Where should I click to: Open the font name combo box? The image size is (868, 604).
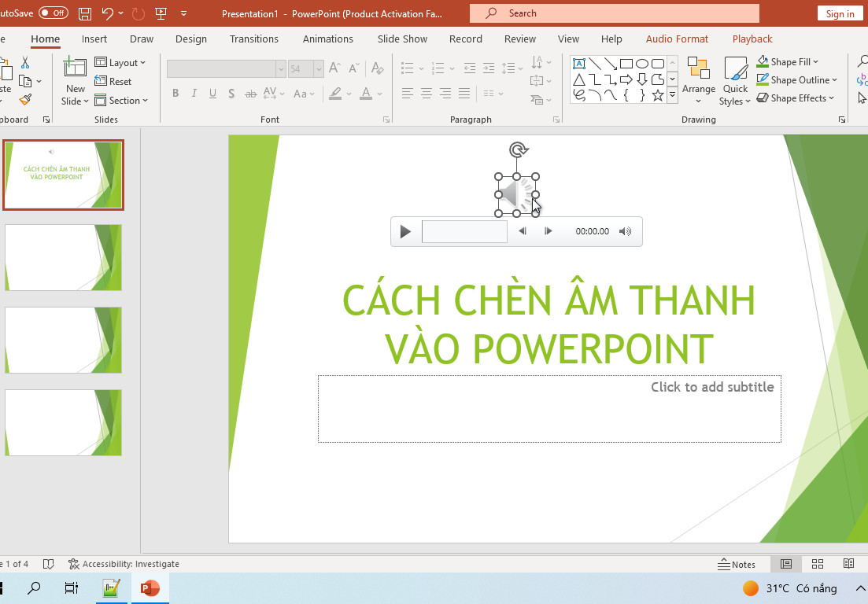coord(226,68)
